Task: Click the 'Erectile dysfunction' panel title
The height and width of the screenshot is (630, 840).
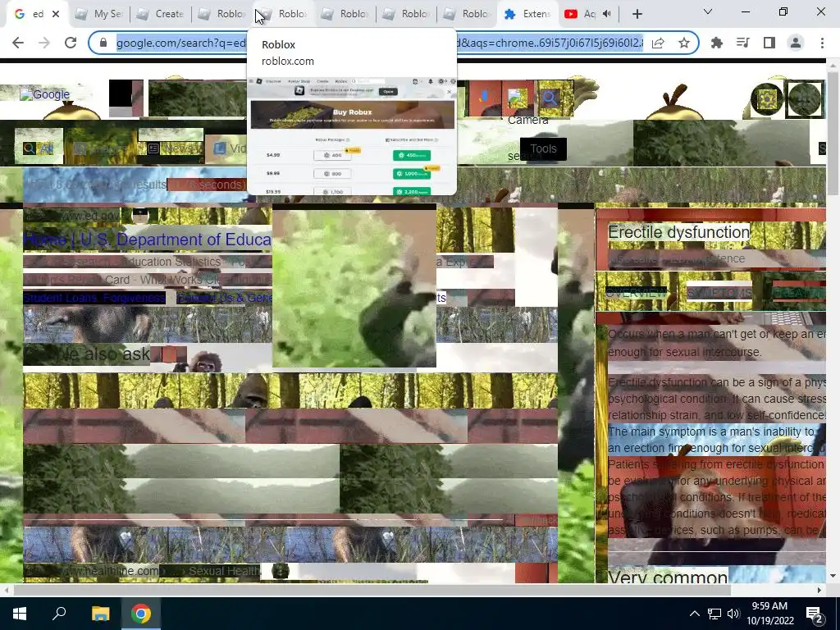Action: coord(678,232)
